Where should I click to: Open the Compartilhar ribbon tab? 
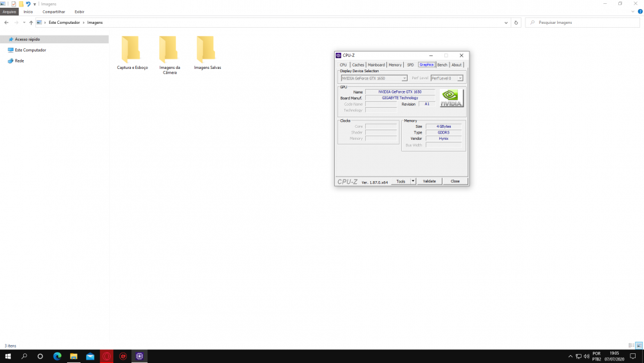coord(53,12)
